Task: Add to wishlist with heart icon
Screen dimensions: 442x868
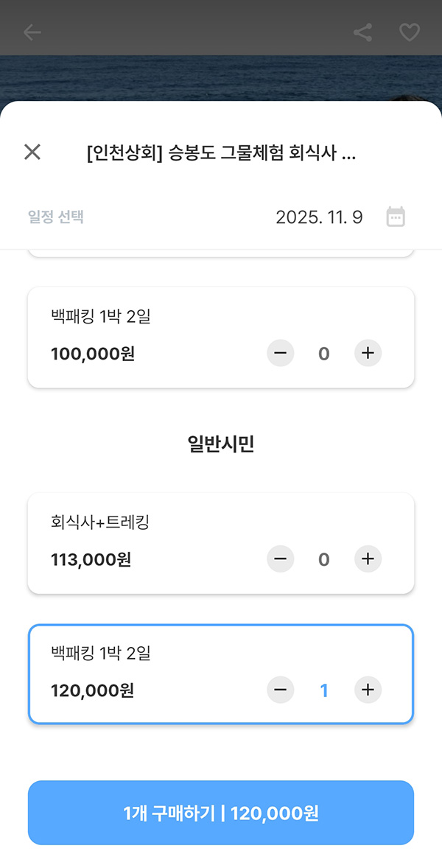Action: coord(409,32)
